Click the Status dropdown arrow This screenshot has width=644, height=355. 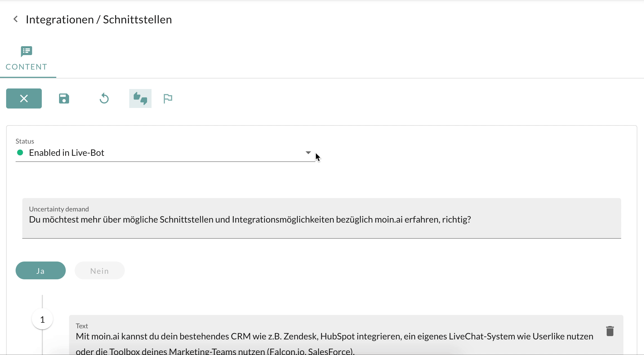[x=308, y=152]
